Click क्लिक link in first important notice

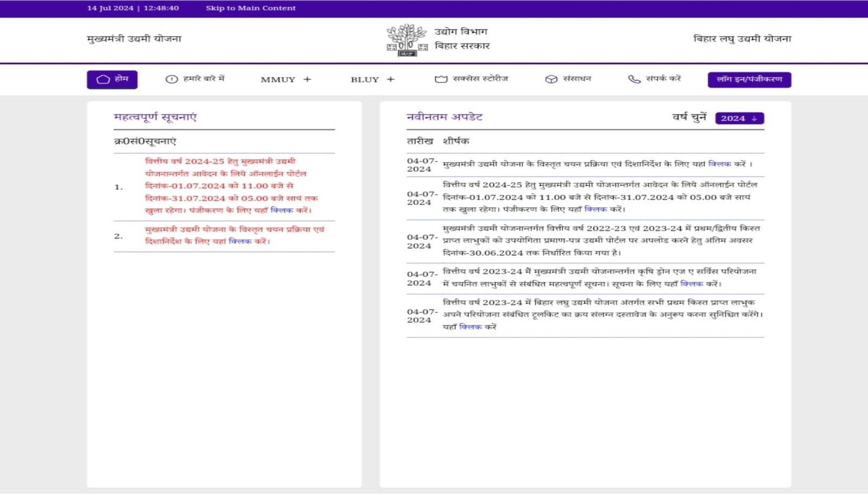282,210
